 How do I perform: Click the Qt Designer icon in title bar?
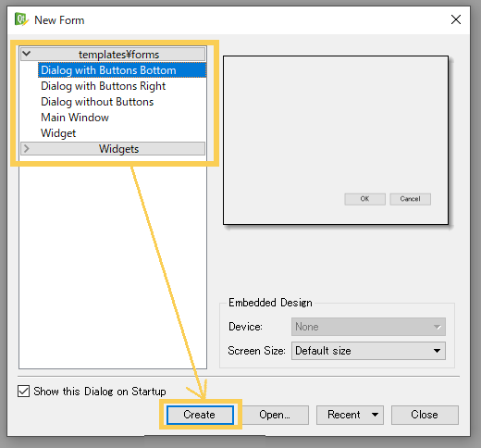pyautogui.click(x=21, y=19)
